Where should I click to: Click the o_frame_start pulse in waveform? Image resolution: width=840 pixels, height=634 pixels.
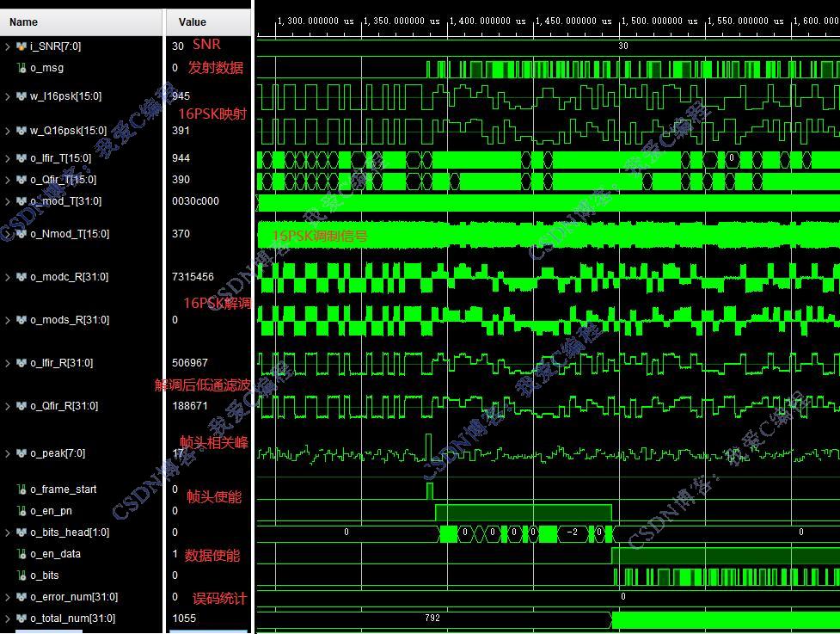click(430, 491)
